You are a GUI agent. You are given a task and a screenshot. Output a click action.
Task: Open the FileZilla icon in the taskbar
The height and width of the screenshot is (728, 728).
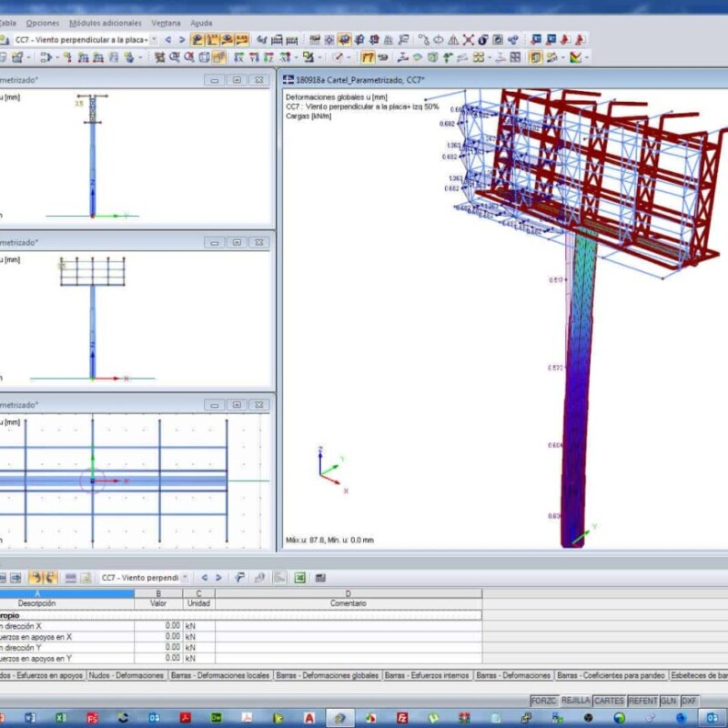point(402,718)
